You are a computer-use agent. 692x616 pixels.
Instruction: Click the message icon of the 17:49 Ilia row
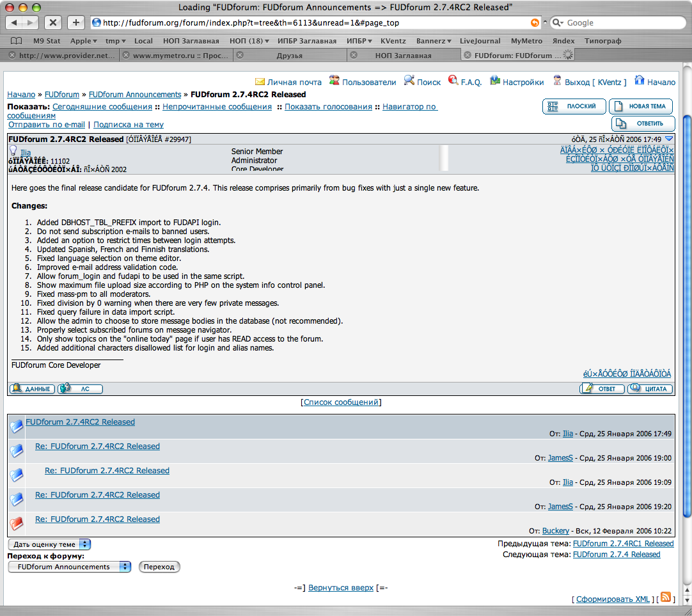(x=17, y=426)
